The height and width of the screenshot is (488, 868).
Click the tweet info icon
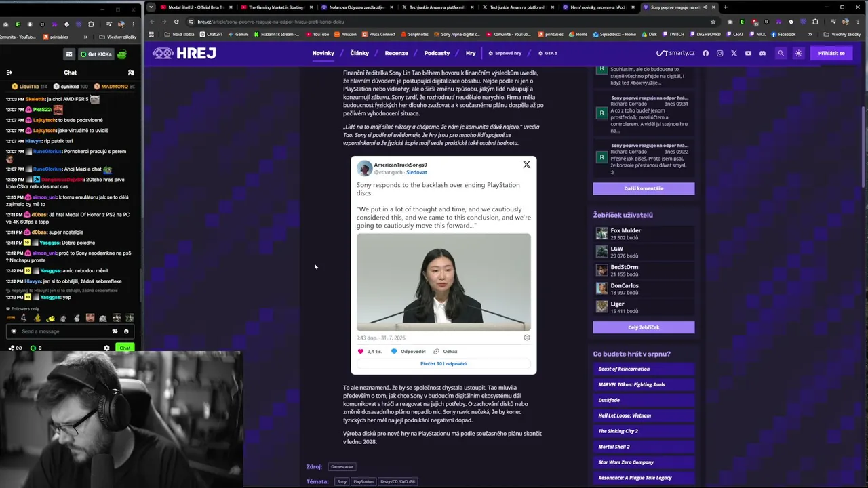[527, 338]
